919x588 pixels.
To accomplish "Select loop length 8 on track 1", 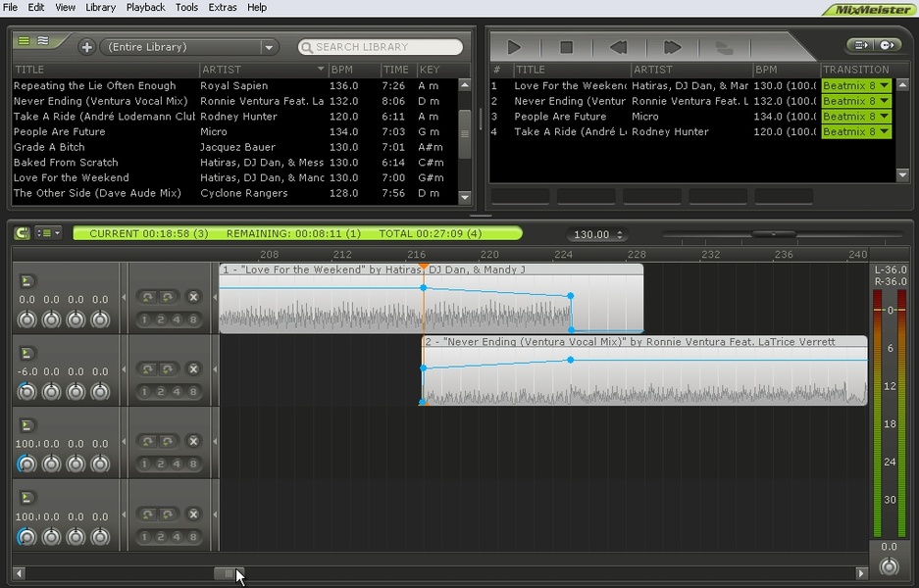I will [192, 319].
